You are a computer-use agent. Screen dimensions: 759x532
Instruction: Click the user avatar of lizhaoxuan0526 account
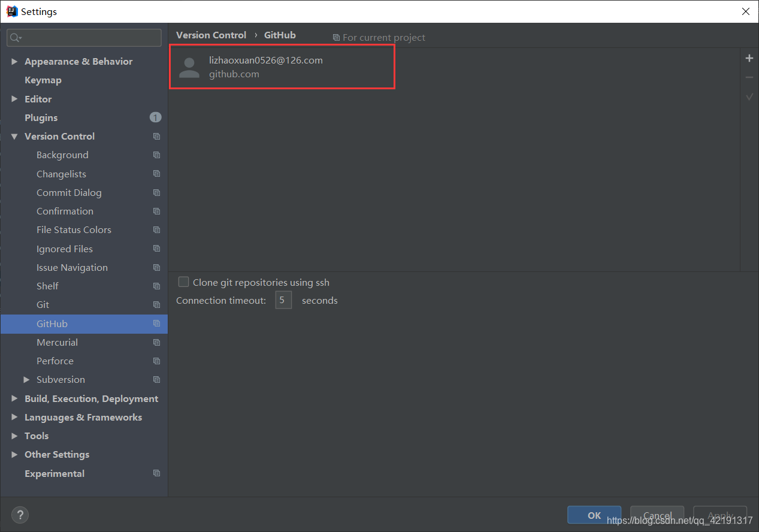click(189, 68)
